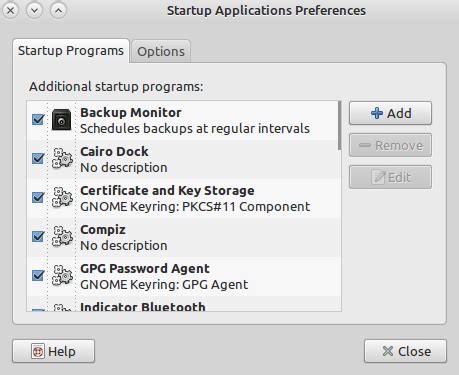Click the GPG Password Agent gears icon

(62, 275)
